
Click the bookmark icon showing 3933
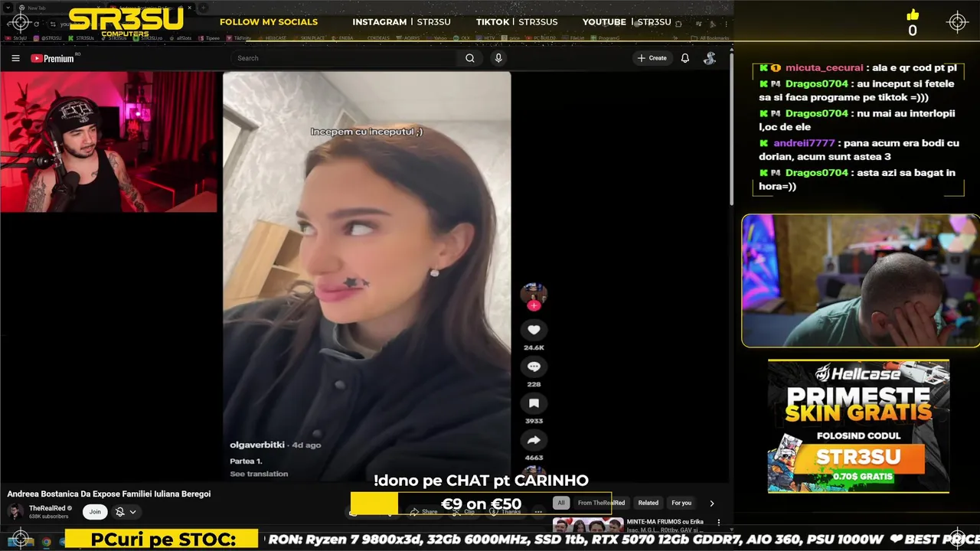pyautogui.click(x=534, y=403)
